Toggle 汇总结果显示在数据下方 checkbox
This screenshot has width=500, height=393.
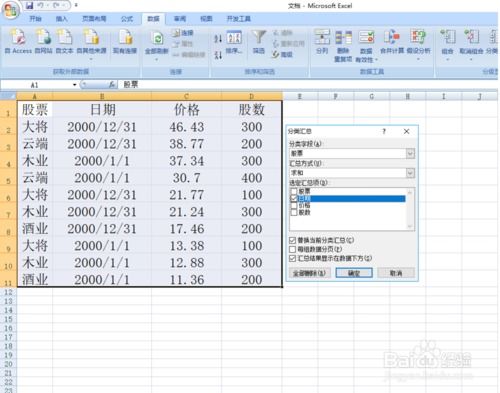293,258
